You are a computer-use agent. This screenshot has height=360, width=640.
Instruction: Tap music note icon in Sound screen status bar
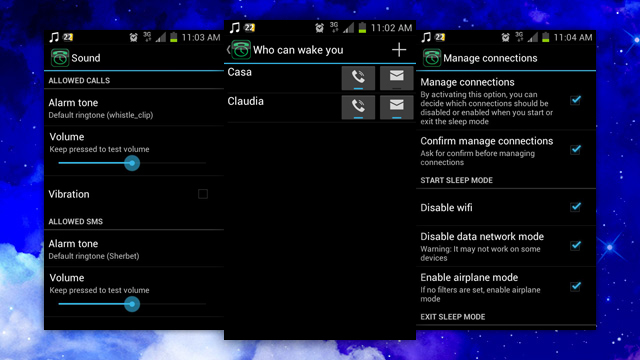54,38
